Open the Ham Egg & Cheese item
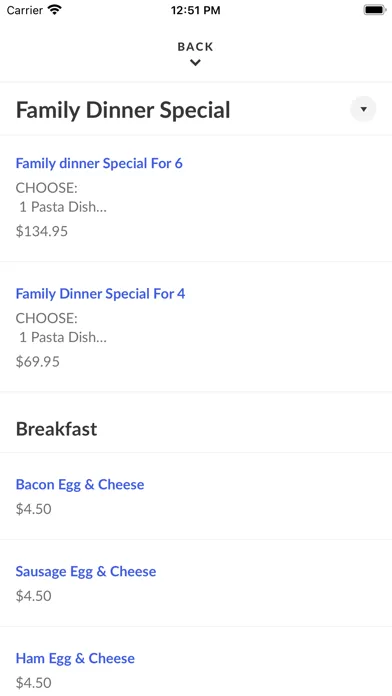392x696 pixels. click(x=75, y=658)
